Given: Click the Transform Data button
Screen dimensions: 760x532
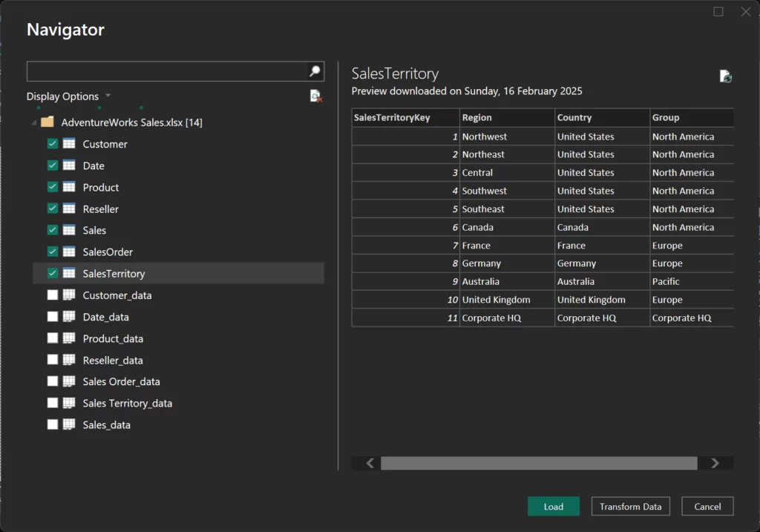Looking at the screenshot, I should (x=631, y=506).
